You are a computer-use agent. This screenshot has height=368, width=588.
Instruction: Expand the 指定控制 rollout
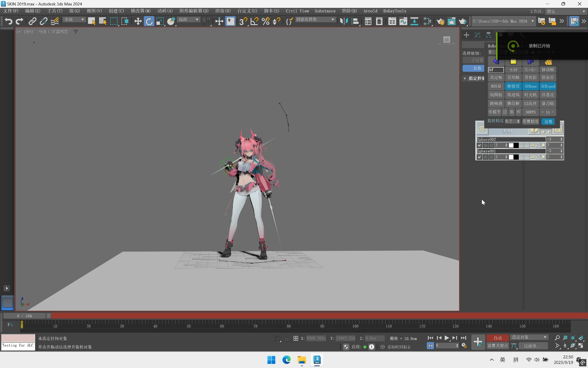click(474, 78)
